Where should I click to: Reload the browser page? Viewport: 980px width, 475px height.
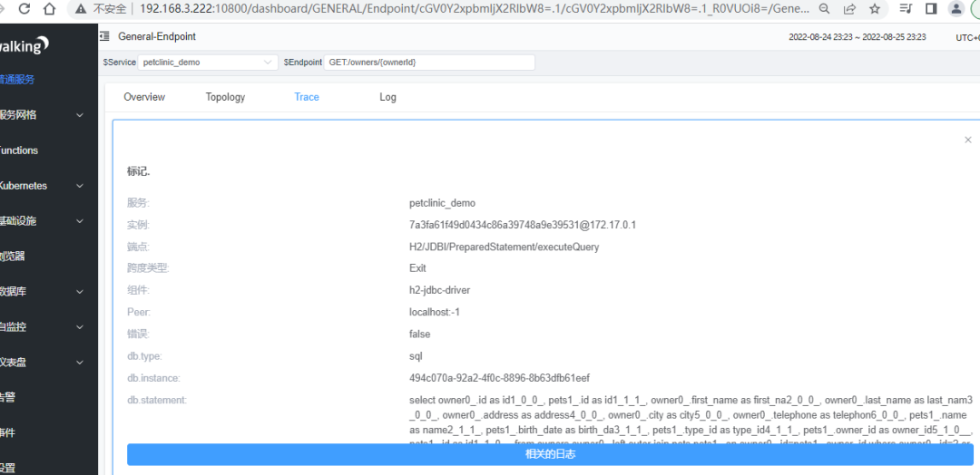(x=24, y=9)
